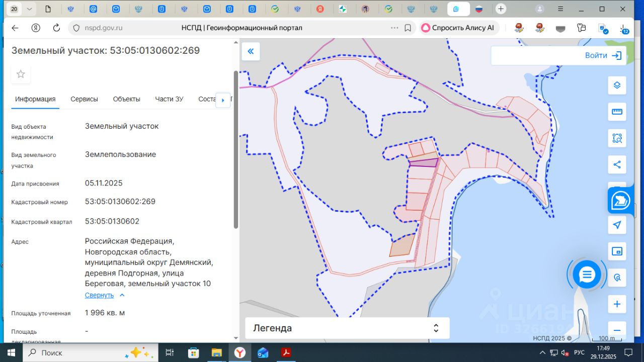644x362 pixels.
Task: Switch to the Объекты tab
Action: [126, 99]
